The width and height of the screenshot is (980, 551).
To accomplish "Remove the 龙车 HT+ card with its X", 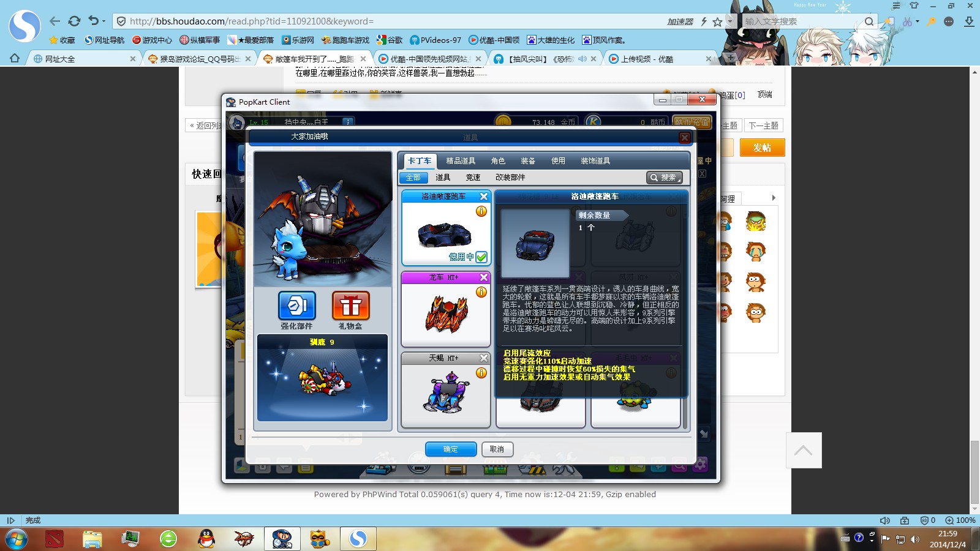I will [x=484, y=277].
